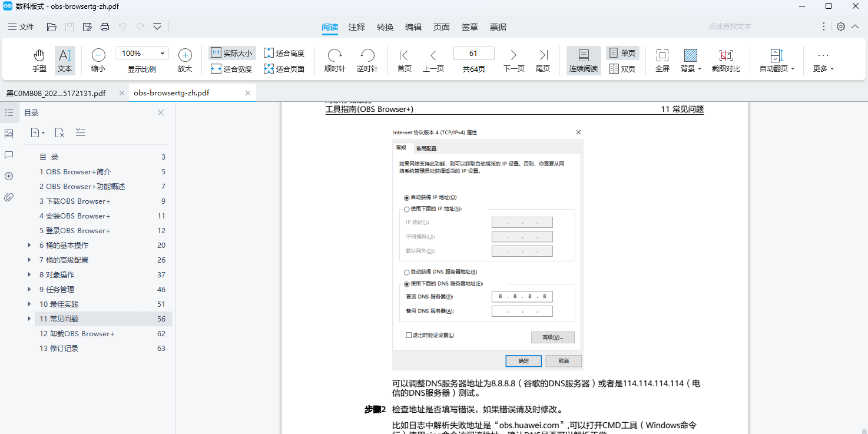This screenshot has height=434, width=868.
Task: Jump to last page (尾页)
Action: click(x=543, y=61)
